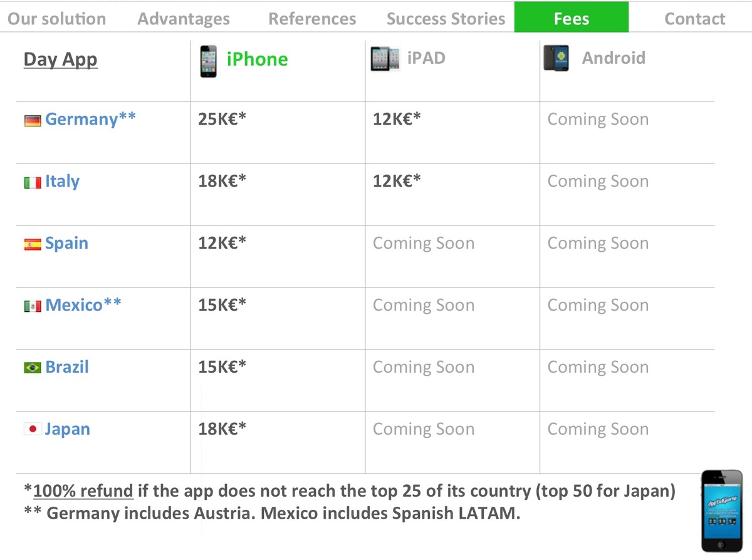The height and width of the screenshot is (560, 752).
Task: Click Italy iPhone price 18K€*
Action: 222,181
